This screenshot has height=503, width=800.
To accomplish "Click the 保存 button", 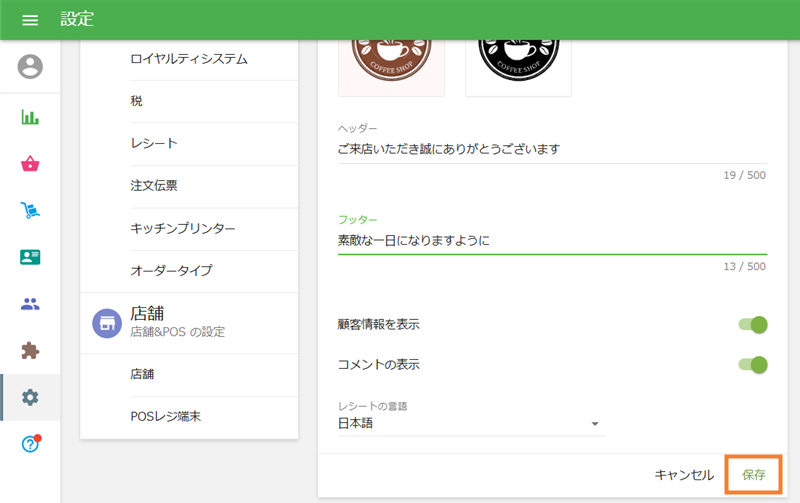I will click(754, 475).
